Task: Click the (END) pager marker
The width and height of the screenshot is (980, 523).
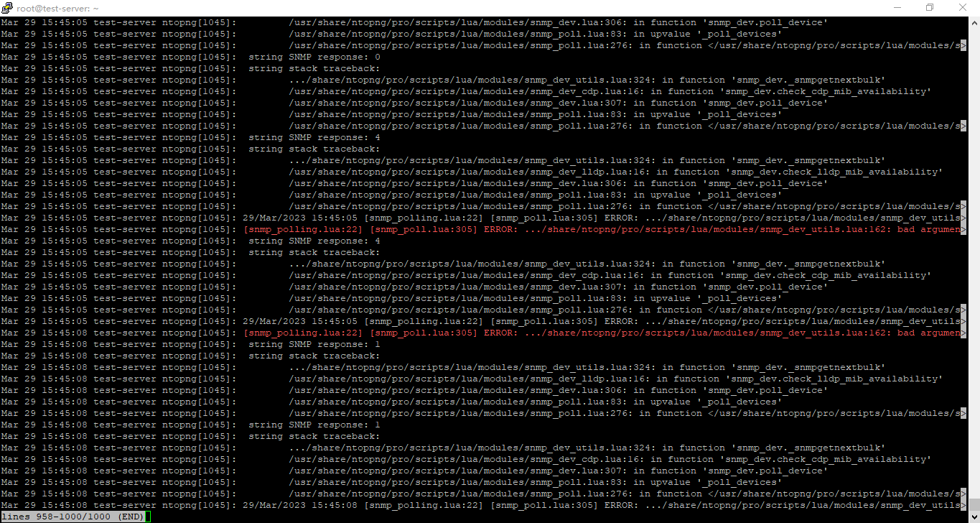Action: pos(129,516)
